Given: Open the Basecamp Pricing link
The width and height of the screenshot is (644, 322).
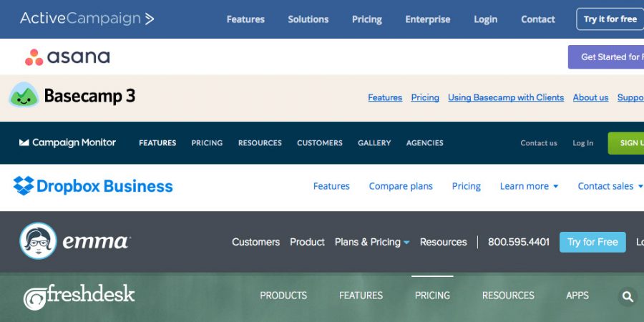Looking at the screenshot, I should 425,98.
